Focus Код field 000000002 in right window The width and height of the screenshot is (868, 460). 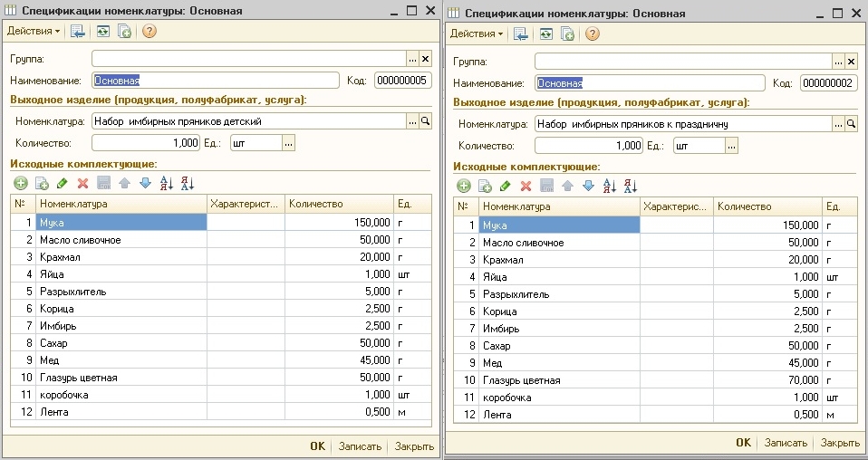click(829, 83)
